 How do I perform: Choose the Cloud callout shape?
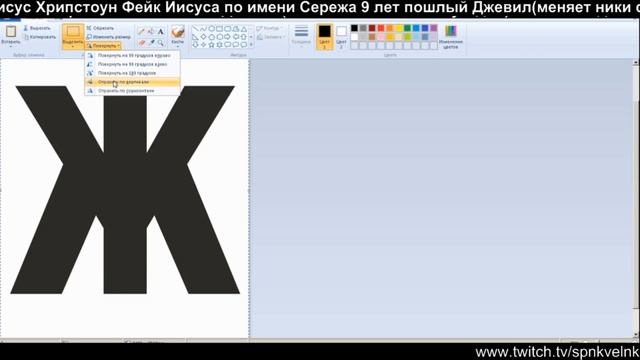(244, 45)
